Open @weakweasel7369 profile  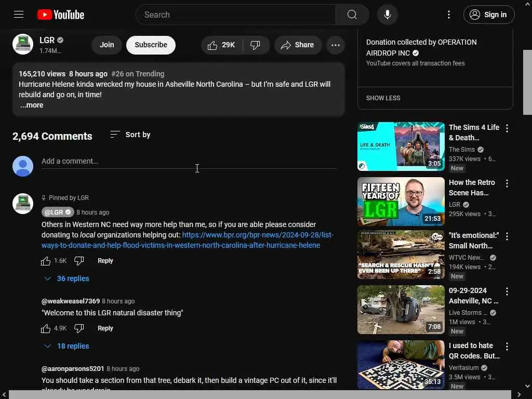click(x=71, y=301)
